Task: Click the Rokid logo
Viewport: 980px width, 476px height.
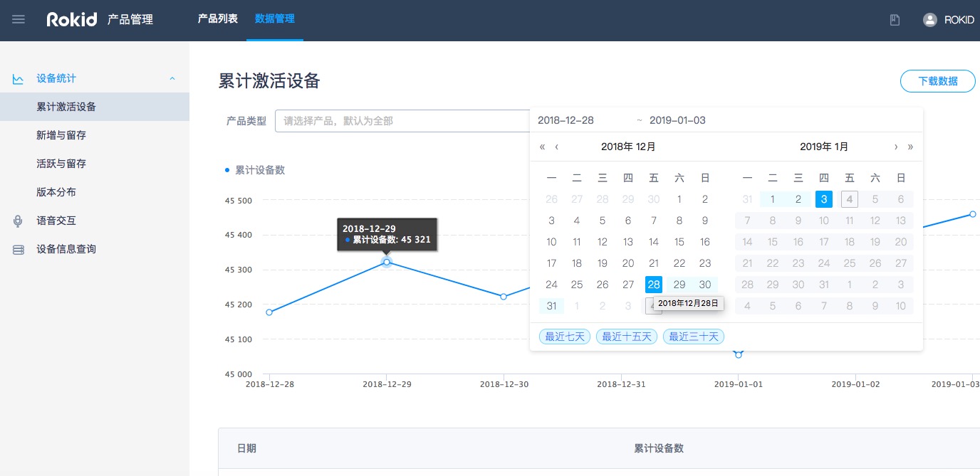Action: (x=71, y=20)
